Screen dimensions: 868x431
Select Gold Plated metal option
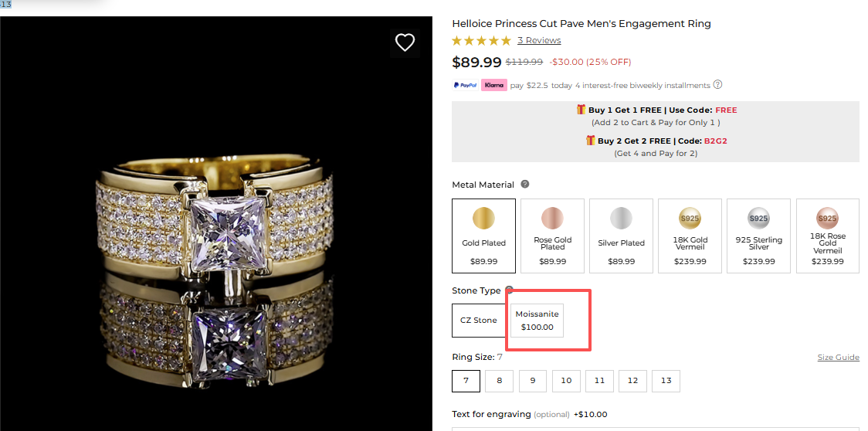tap(483, 236)
